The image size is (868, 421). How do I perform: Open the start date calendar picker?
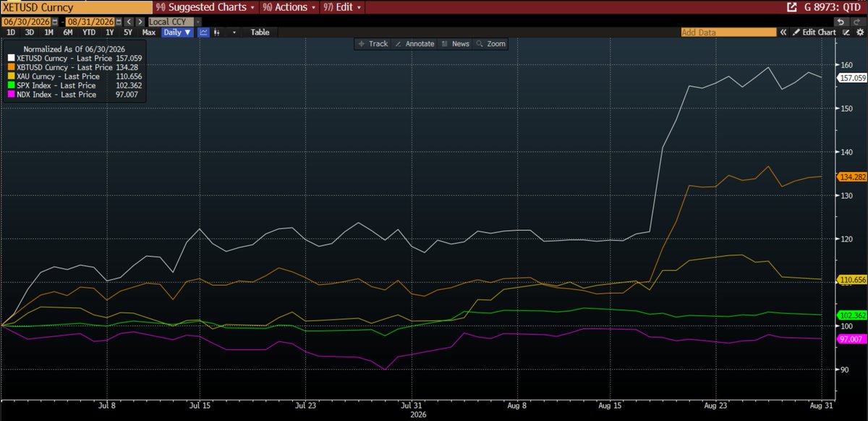[55, 22]
